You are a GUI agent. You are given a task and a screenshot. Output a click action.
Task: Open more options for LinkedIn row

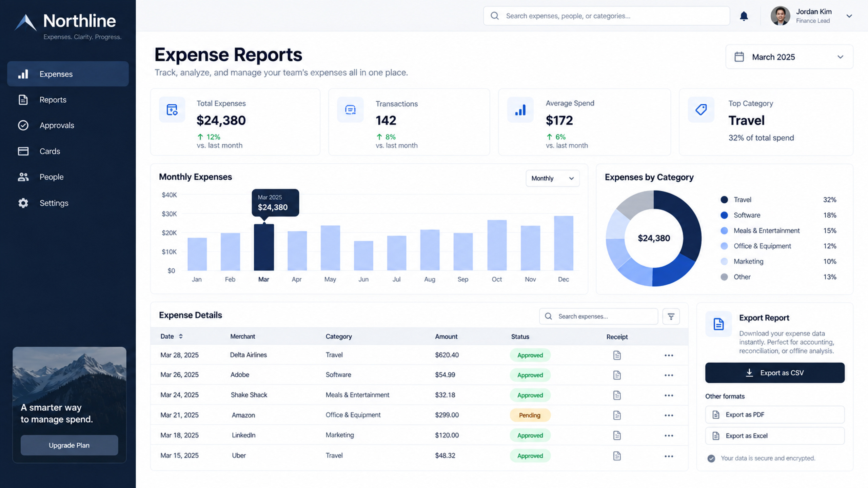click(x=669, y=435)
